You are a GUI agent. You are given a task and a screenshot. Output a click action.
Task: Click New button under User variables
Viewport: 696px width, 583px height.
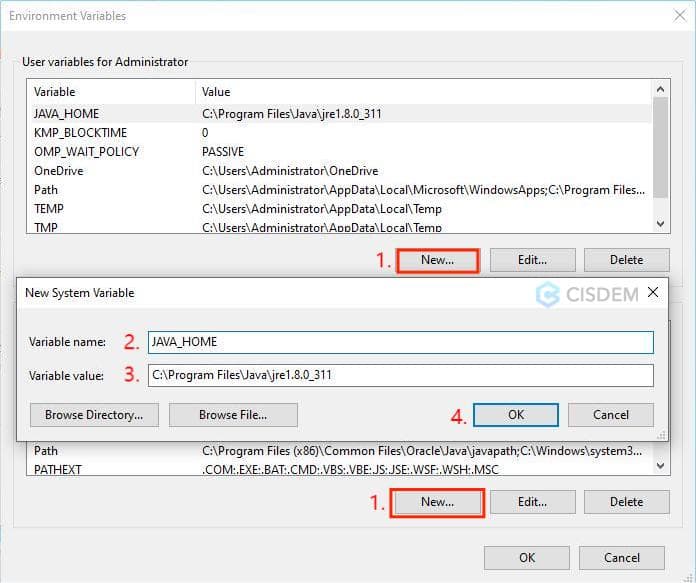[437, 260]
